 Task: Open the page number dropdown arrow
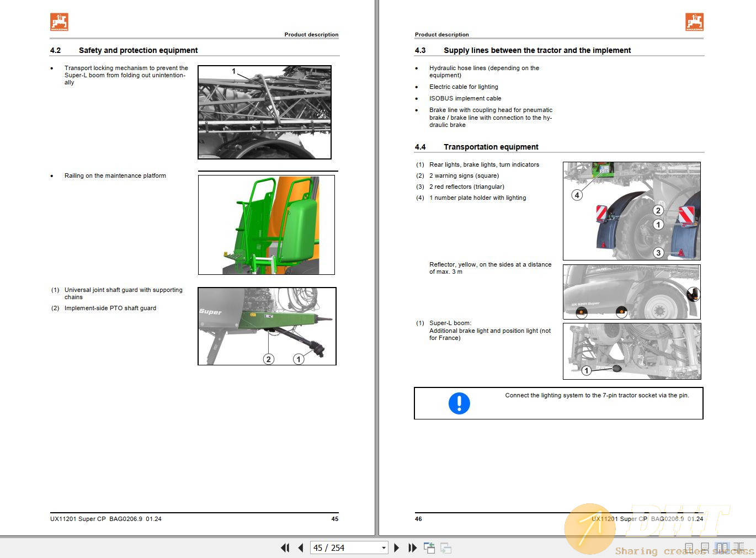pos(384,548)
